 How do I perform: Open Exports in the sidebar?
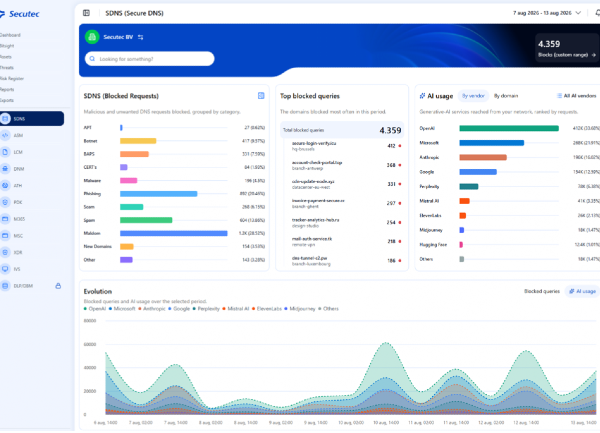[x=7, y=100]
